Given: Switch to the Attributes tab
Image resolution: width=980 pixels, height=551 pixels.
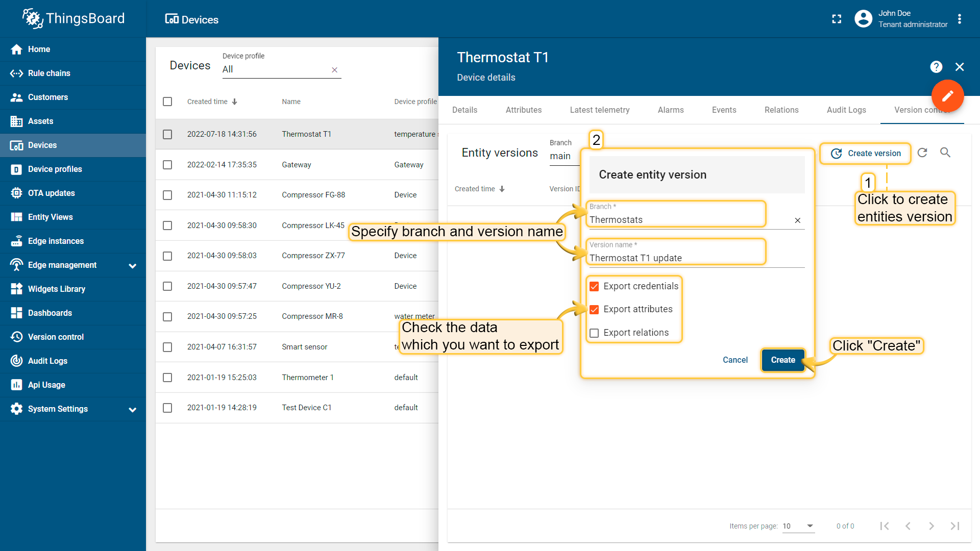Looking at the screenshot, I should [x=524, y=110].
